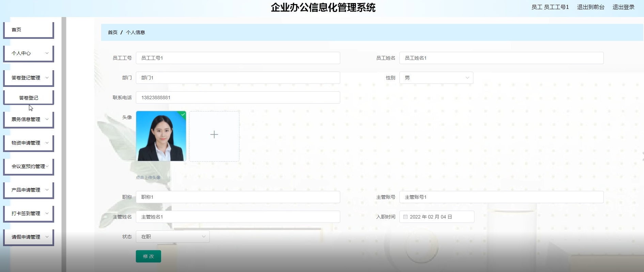Select 物资申请管理 sidebar item
The image size is (644, 272).
pos(29,143)
